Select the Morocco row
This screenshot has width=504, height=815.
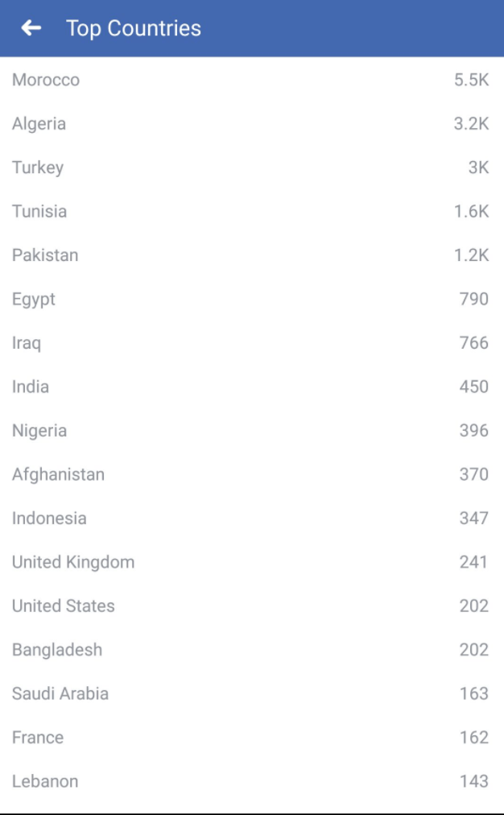[46, 81]
